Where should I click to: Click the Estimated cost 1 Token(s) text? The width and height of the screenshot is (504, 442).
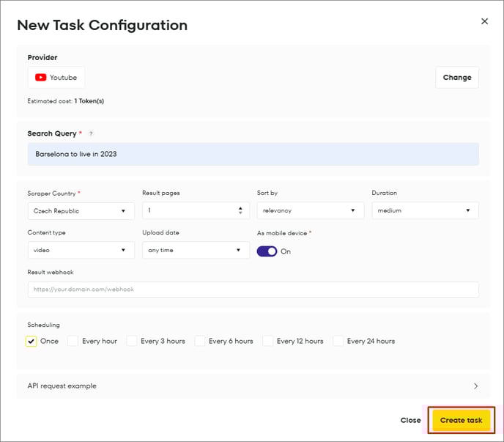click(66, 101)
